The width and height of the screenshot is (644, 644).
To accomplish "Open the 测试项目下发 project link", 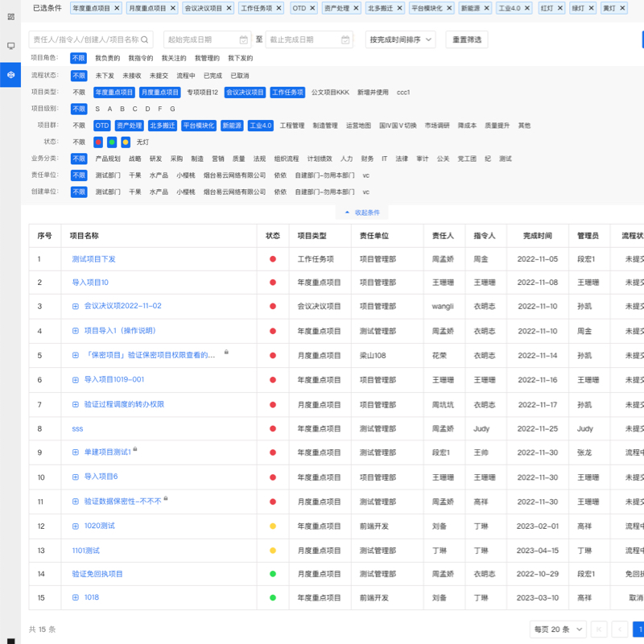I will click(x=93, y=259).
